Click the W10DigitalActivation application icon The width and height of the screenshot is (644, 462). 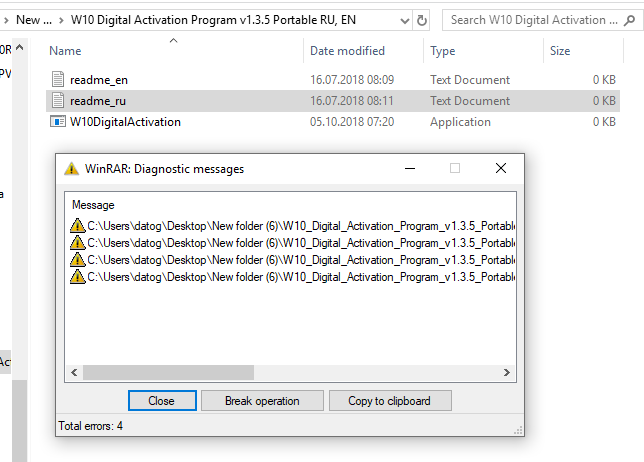click(x=58, y=122)
